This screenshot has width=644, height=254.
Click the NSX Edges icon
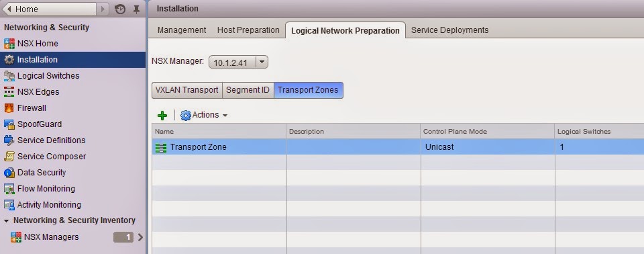coord(9,92)
